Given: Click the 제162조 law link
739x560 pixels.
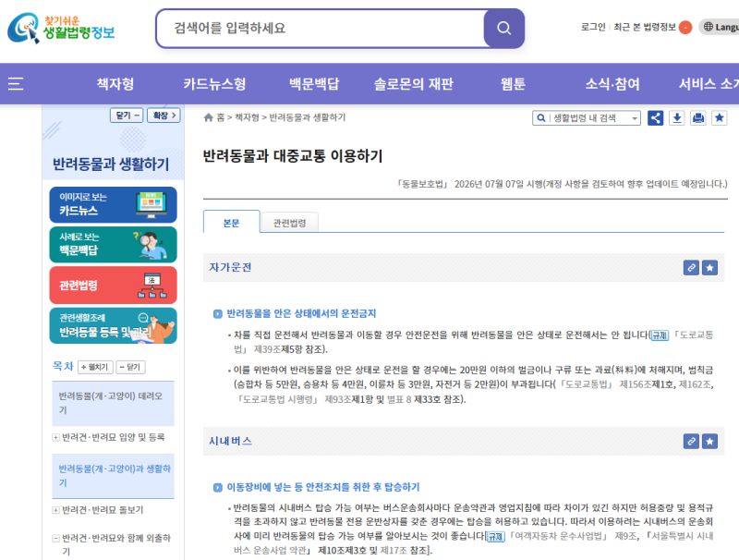Looking at the screenshot, I should click(x=695, y=384).
